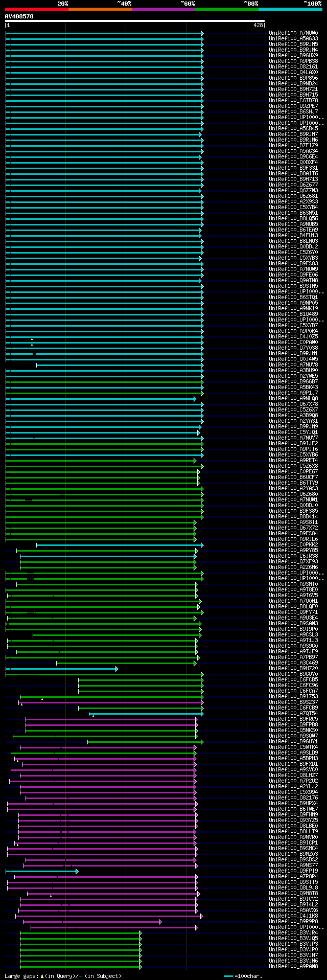This screenshot has height=980, width=327.
Task: Click the short cyan alignment bar for UniRef100_B9H720
Action: (x=62, y=669)
